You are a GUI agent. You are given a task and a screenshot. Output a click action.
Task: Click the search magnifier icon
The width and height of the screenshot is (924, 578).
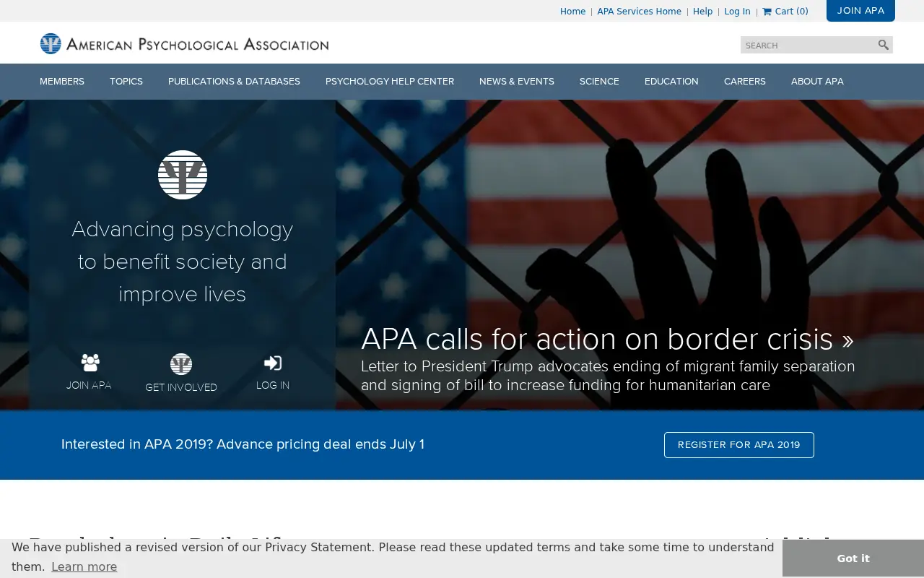[883, 45]
